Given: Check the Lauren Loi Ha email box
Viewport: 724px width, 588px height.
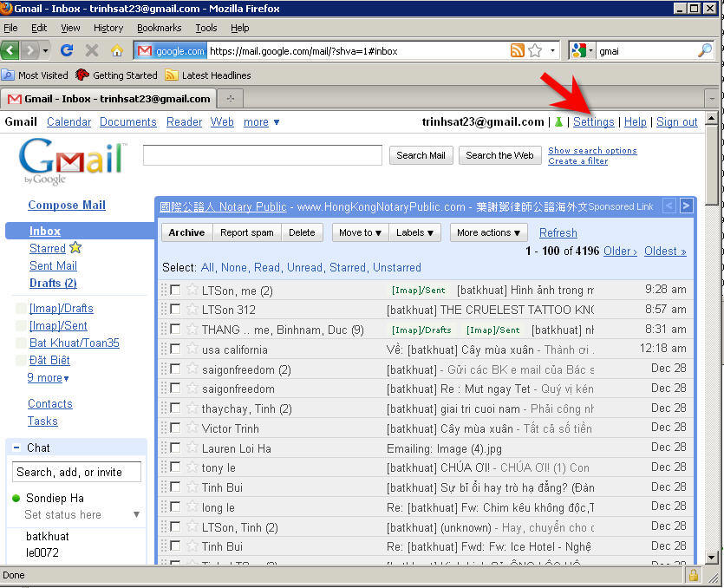Looking at the screenshot, I should click(175, 448).
